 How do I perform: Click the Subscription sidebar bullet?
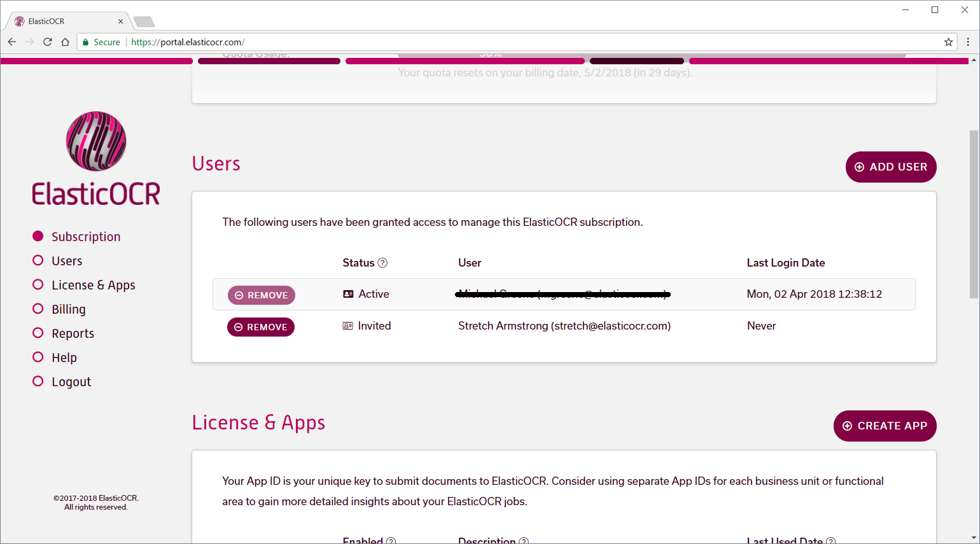point(38,236)
